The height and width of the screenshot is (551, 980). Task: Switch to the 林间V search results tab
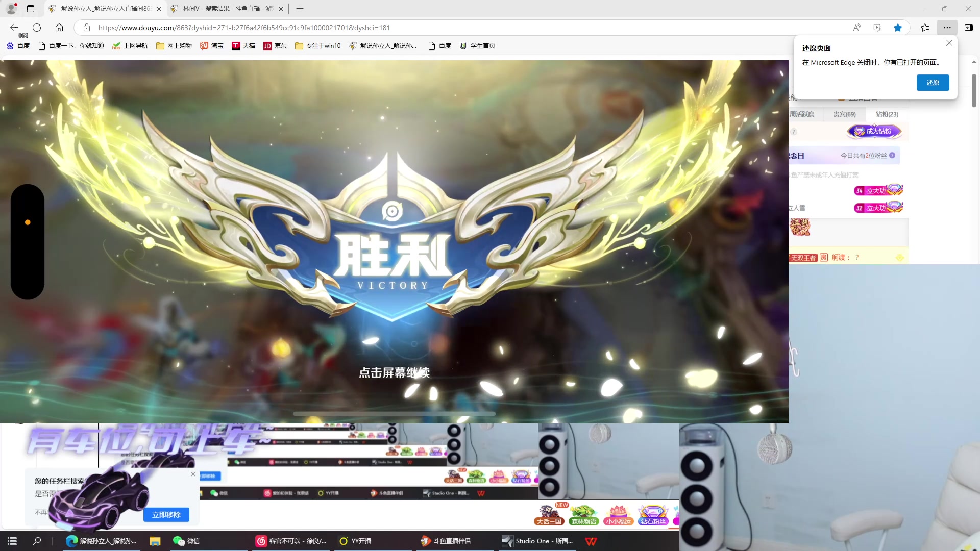227,9
